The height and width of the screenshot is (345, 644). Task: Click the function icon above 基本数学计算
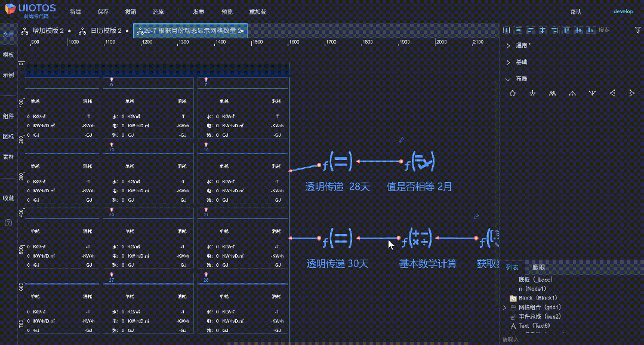[417, 238]
